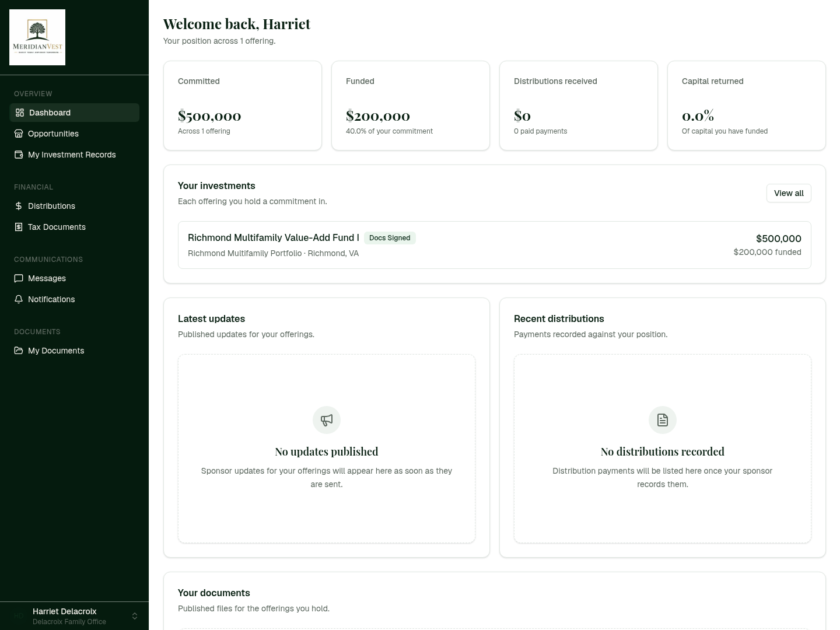Image resolution: width=840 pixels, height=630 pixels.
Task: Click the Opportunities storefront icon
Action: [19, 134]
